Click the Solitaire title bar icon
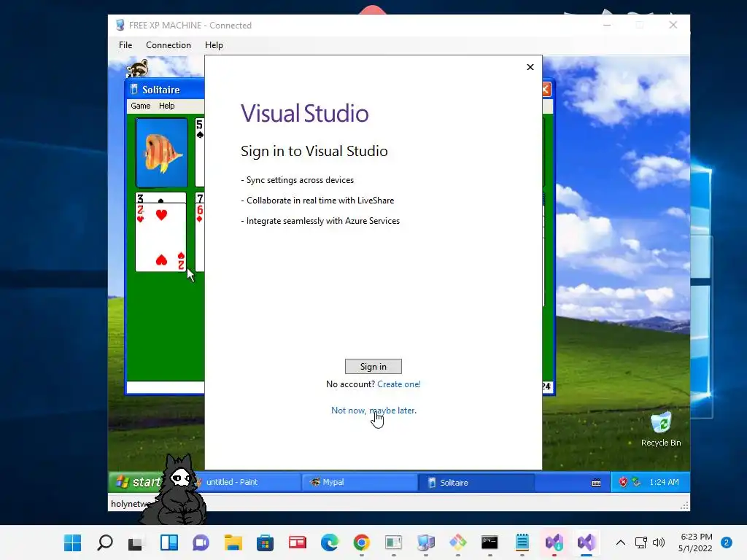 click(134, 90)
